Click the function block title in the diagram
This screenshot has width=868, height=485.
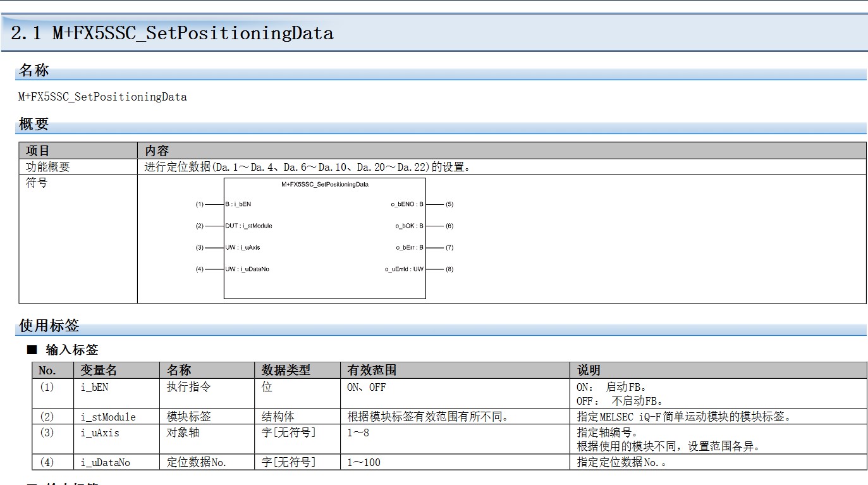pos(324,185)
